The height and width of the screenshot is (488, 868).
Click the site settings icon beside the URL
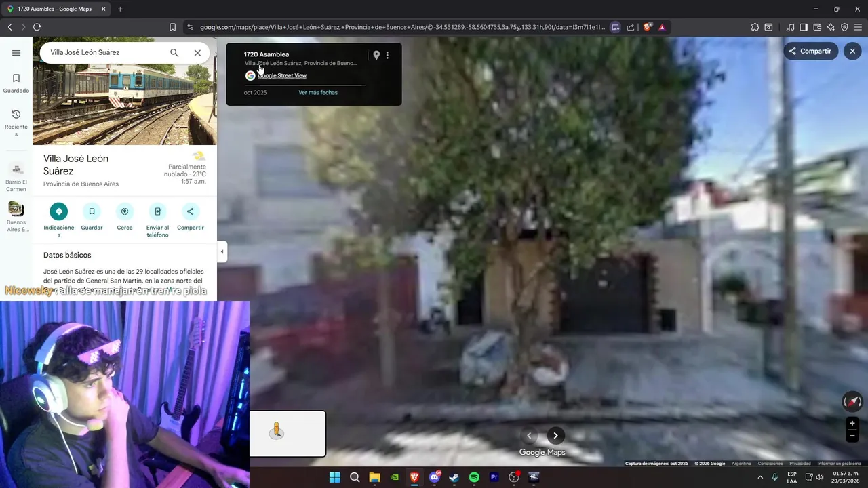(x=190, y=27)
